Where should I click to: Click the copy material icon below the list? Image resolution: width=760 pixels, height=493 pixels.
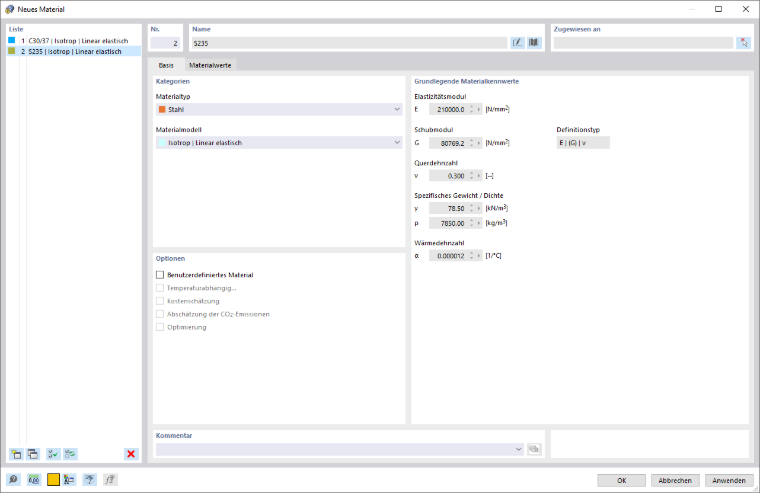point(33,454)
